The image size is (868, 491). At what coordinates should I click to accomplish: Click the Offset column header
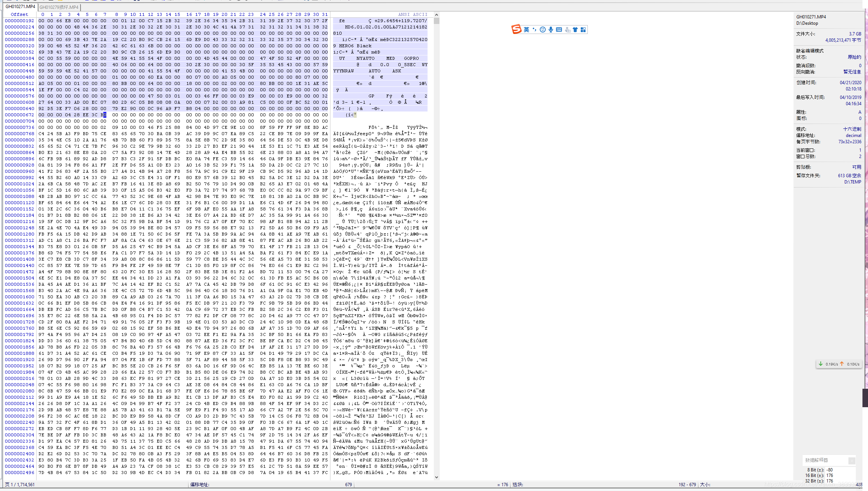click(19, 14)
